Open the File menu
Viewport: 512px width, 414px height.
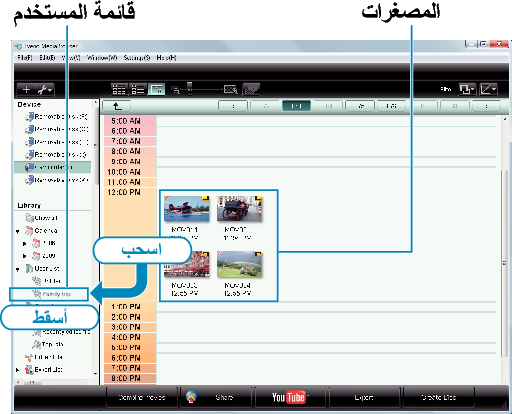25,58
